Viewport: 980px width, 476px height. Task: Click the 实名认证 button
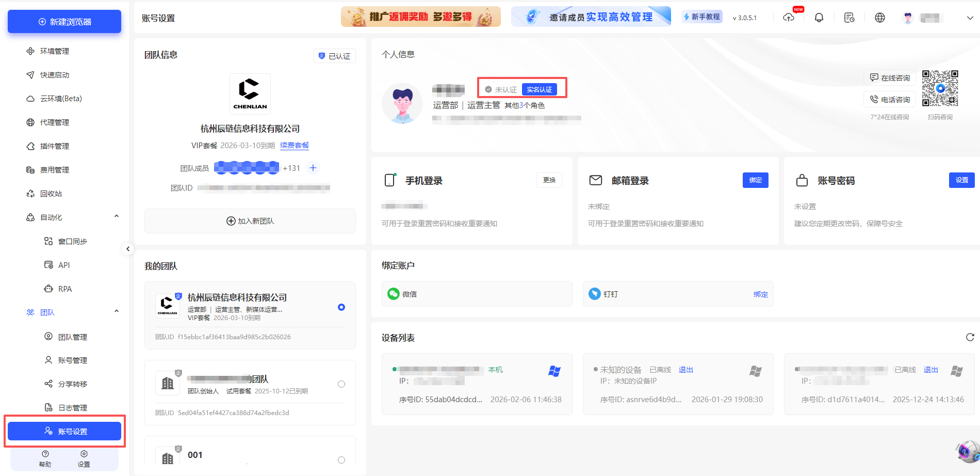pos(540,89)
